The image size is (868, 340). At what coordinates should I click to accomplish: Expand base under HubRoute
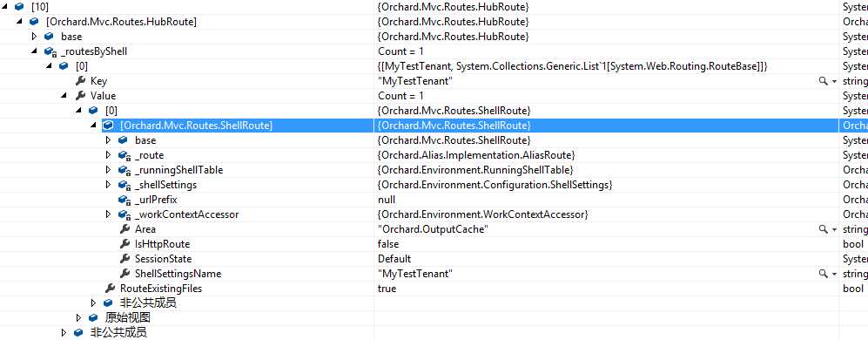click(x=34, y=37)
